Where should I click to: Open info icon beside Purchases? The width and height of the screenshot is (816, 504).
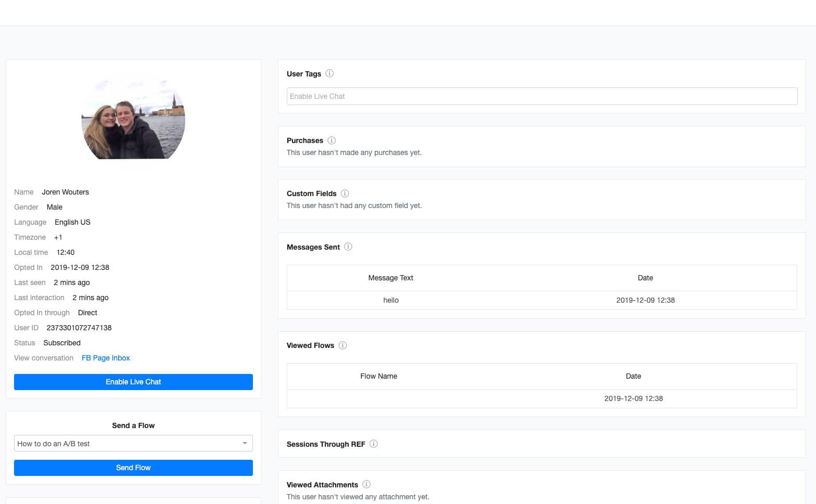331,140
